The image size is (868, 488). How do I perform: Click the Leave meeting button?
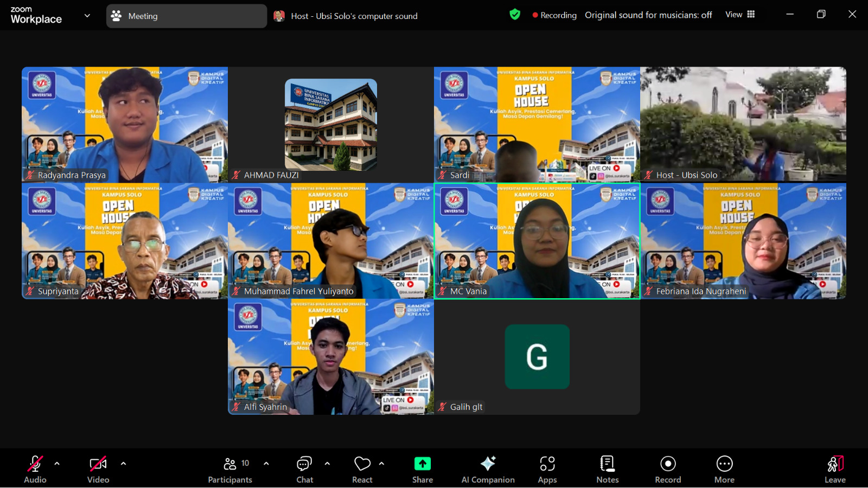coord(835,470)
